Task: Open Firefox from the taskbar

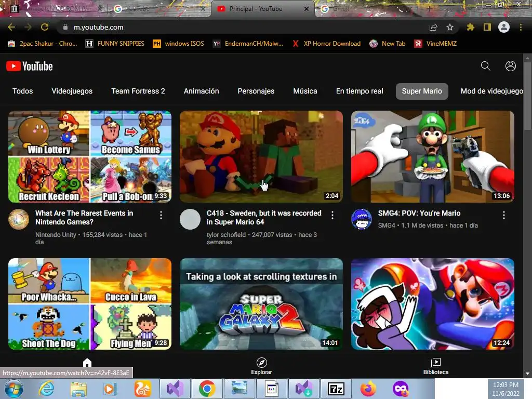Action: tap(368, 389)
